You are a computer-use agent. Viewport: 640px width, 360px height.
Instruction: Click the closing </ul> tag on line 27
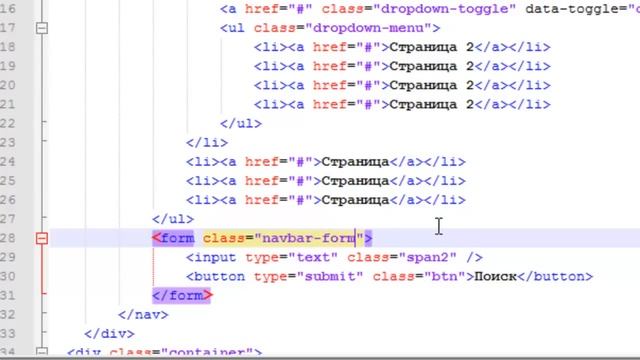point(173,219)
